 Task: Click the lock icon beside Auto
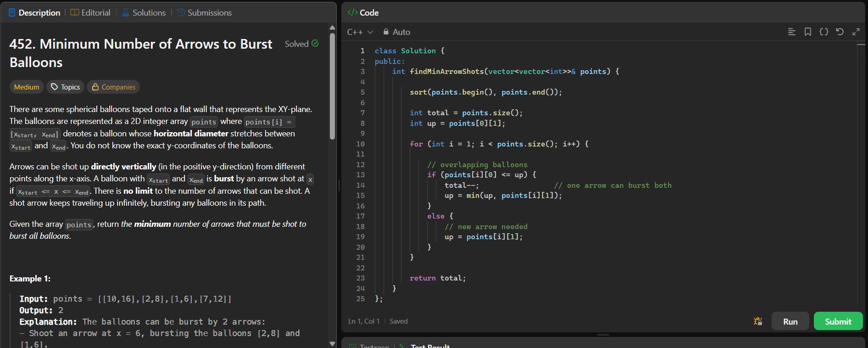tap(386, 32)
